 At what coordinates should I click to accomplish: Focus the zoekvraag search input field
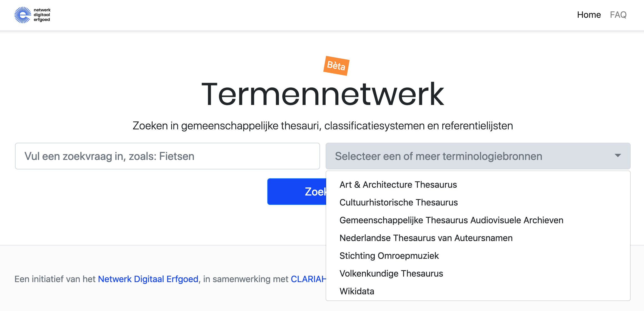tap(168, 156)
